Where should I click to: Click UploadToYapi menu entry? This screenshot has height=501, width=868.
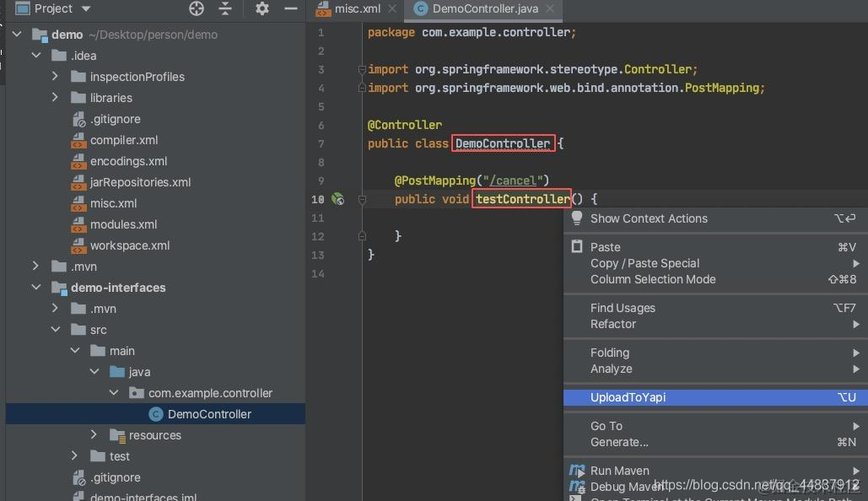(x=715, y=397)
